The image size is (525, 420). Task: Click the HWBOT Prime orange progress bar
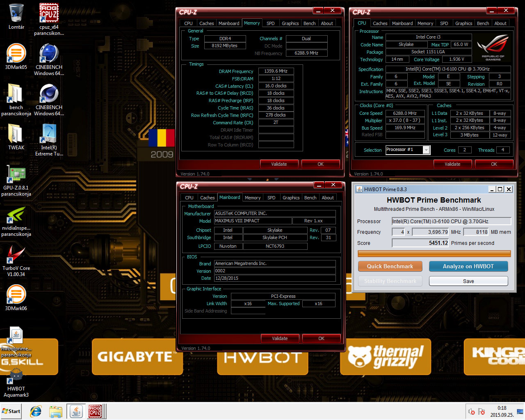point(434,254)
